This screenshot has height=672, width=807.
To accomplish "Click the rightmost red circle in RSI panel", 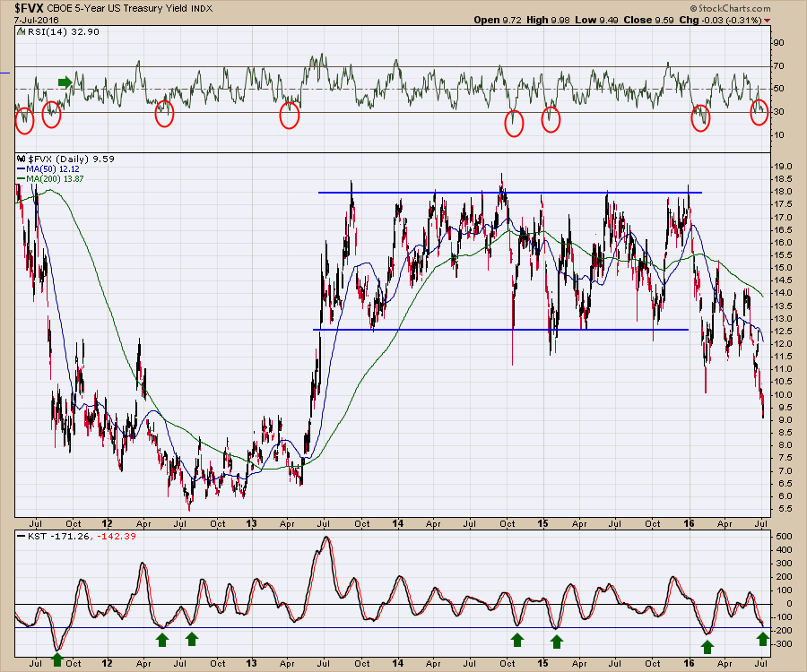I will (759, 113).
